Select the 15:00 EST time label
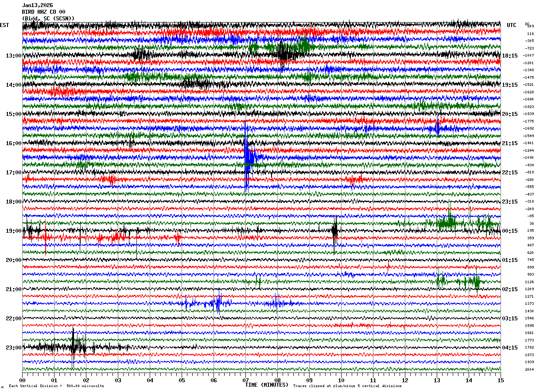Screen dimensions: 536x392 tap(13, 114)
